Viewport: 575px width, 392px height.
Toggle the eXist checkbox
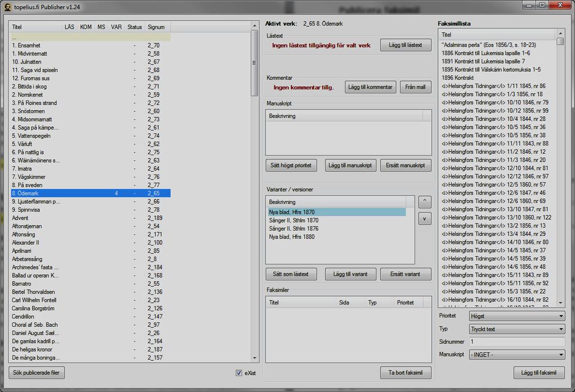pyautogui.click(x=239, y=373)
